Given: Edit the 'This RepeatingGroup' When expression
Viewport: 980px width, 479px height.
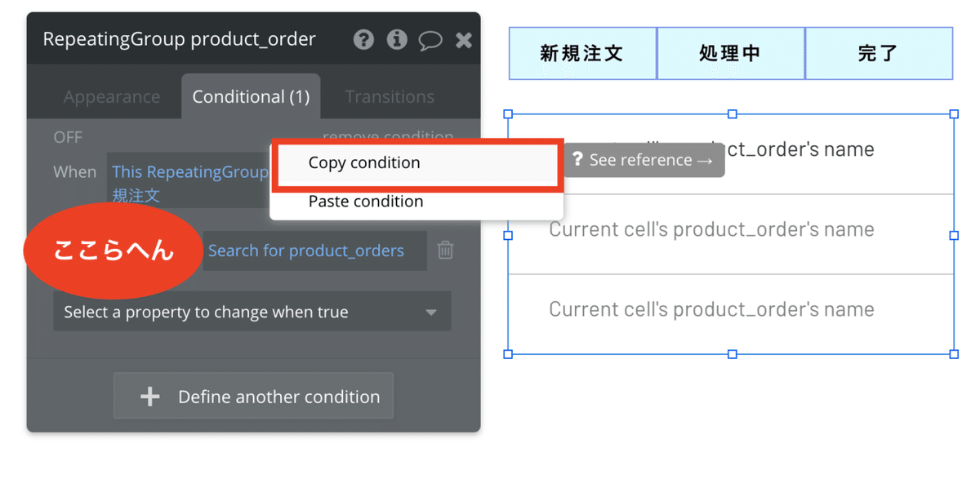Looking at the screenshot, I should point(189,172).
